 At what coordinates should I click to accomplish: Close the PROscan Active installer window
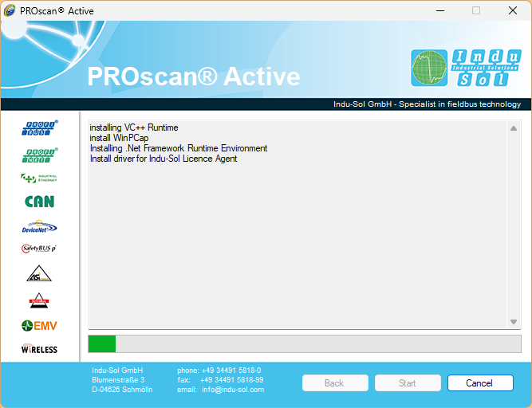pos(513,10)
